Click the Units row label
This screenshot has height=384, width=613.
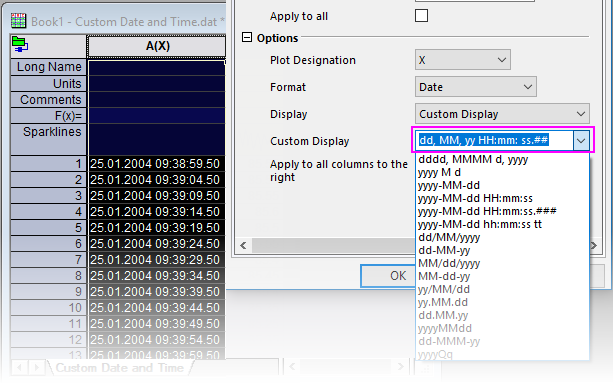(x=48, y=84)
